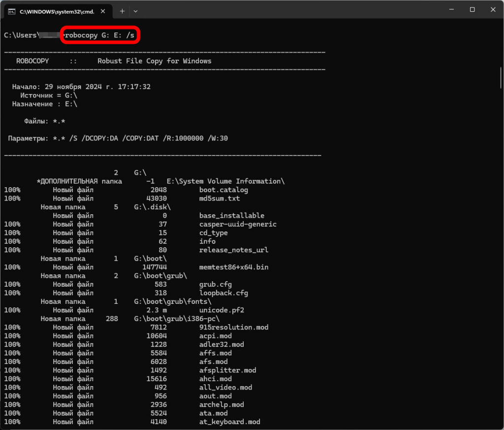Image resolution: width=504 pixels, height=430 pixels.
Task: Select the highlighted robocopy G: E: /s command
Action: coord(100,35)
